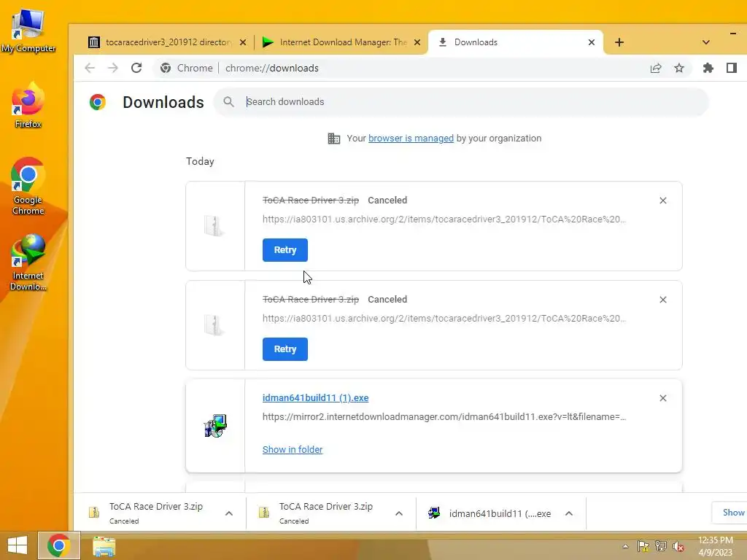The image size is (747, 560).
Task: Remove second ToCA Race Driver 3.zip entry
Action: click(x=662, y=300)
